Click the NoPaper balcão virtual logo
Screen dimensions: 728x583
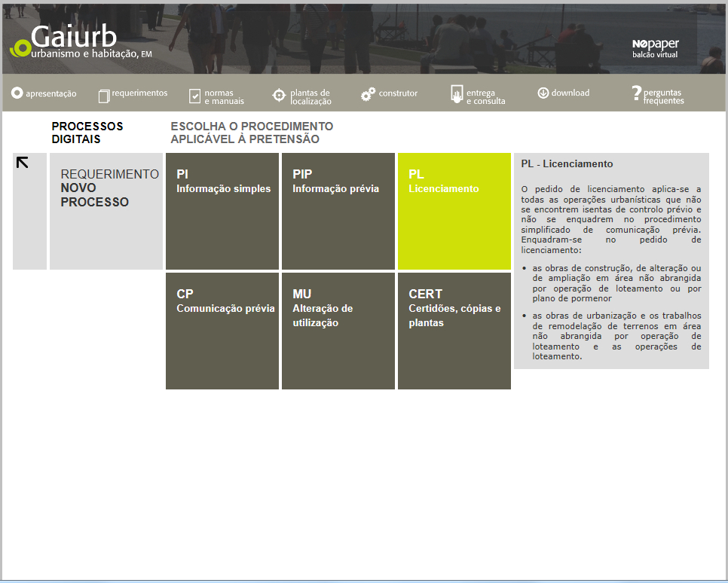(x=655, y=48)
